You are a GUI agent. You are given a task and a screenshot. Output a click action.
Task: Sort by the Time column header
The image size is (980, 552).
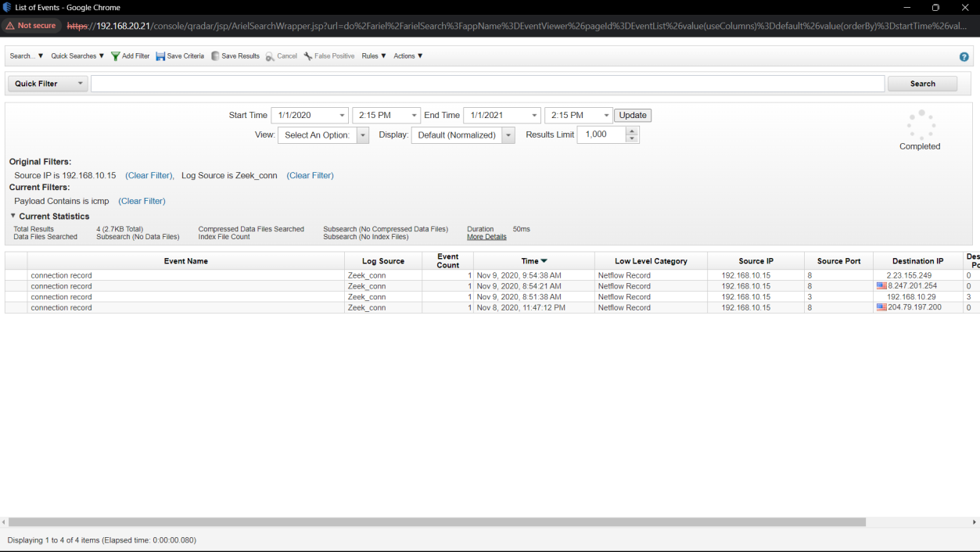533,261
